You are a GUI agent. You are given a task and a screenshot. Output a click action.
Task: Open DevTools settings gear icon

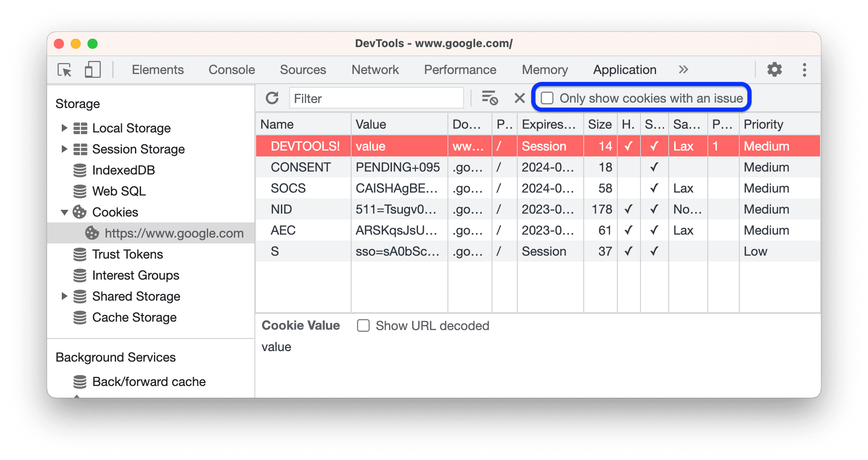775,70
